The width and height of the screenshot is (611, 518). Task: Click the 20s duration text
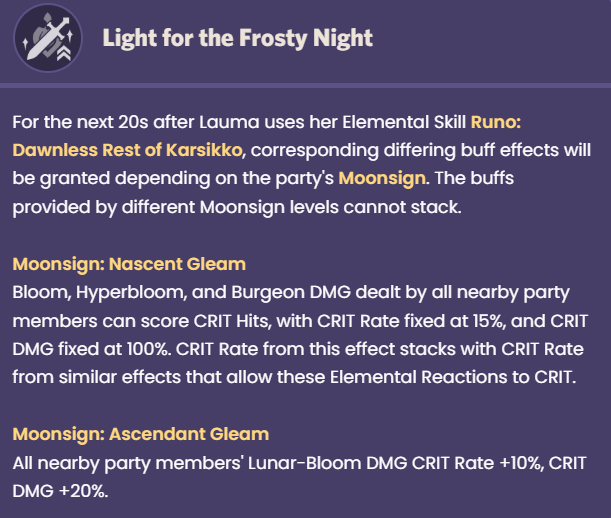pyautogui.click(x=133, y=122)
